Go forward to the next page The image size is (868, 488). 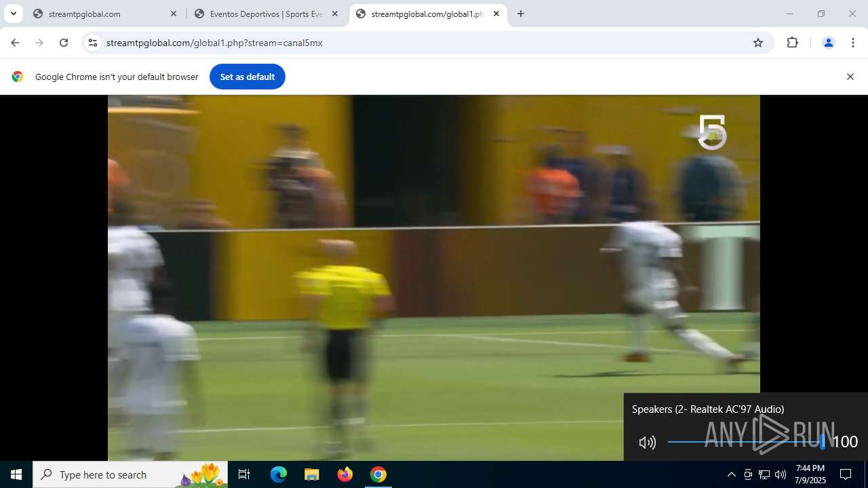(39, 43)
